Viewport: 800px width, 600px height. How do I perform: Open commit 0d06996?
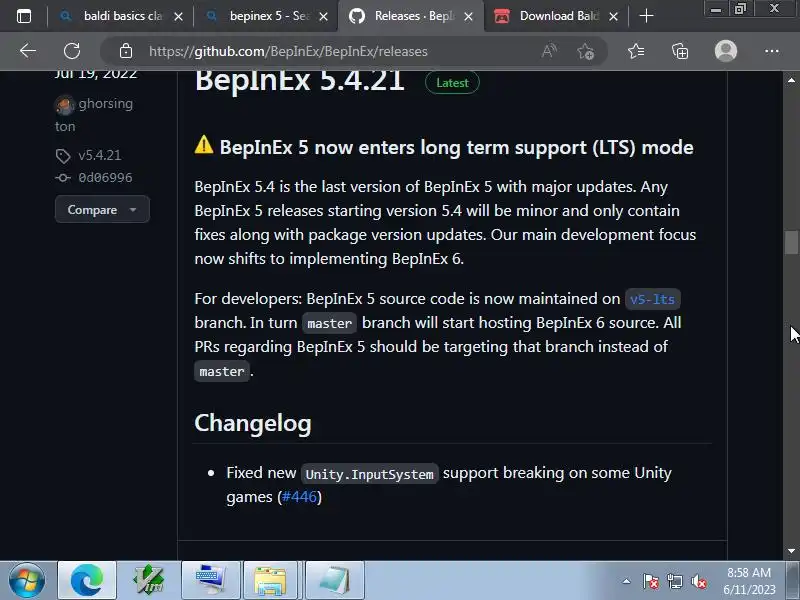[x=105, y=178]
